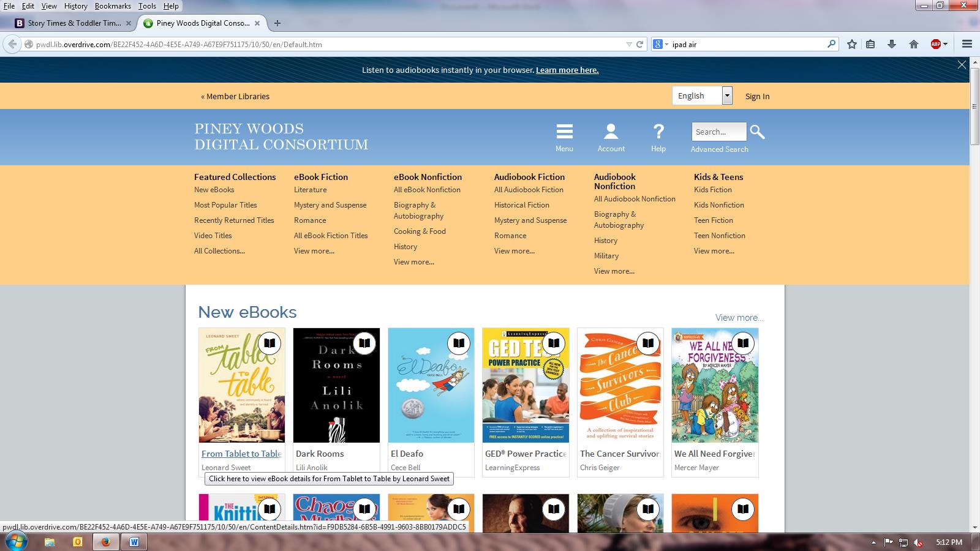This screenshot has width=980, height=551.
Task: Expand the URL bar history dropdown
Action: 628,44
